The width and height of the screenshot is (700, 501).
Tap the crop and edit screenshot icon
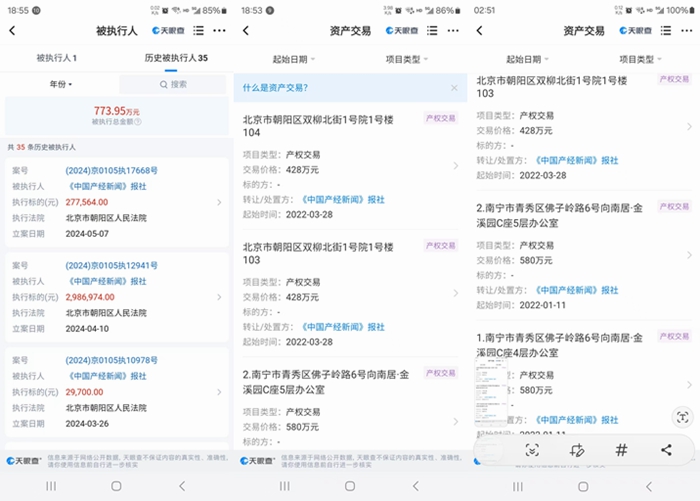tap(576, 450)
